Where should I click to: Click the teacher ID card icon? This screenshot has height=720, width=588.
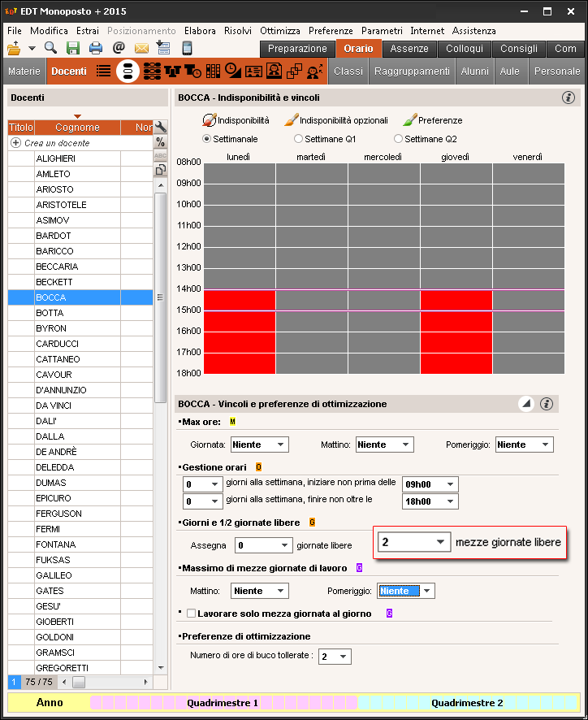(253, 72)
